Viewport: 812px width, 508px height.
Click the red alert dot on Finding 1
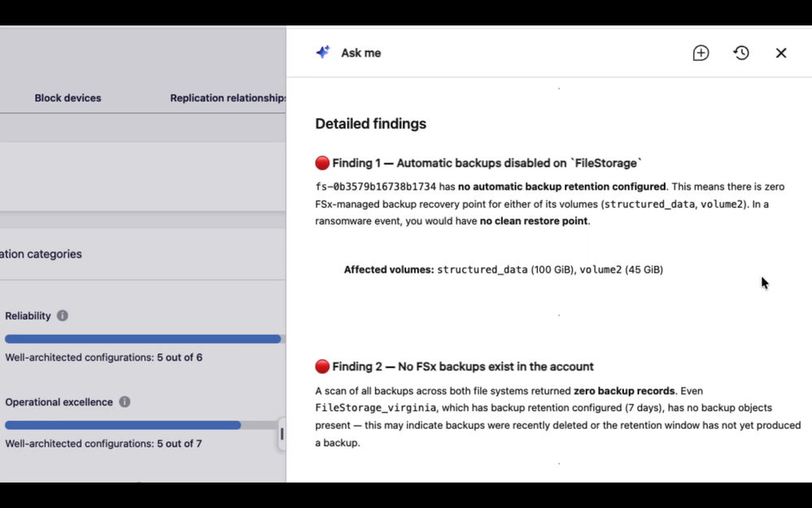[x=322, y=164]
